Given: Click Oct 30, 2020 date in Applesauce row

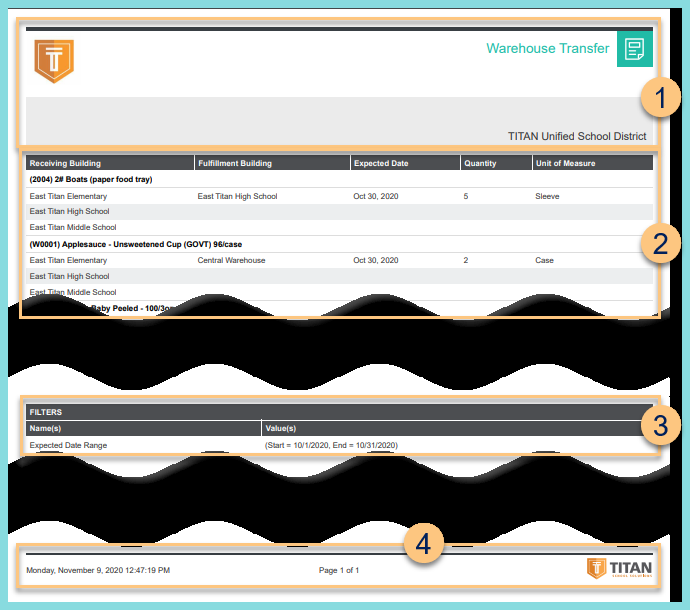Looking at the screenshot, I should 375,260.
